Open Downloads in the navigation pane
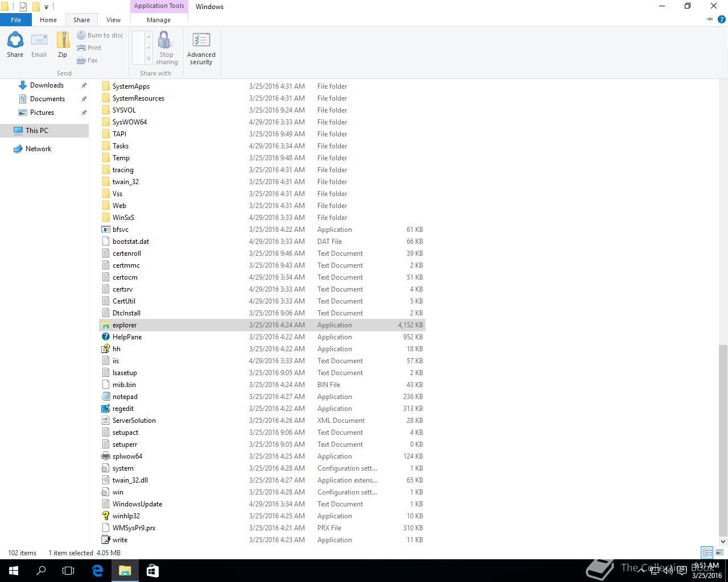Image resolution: width=728 pixels, height=582 pixels. point(47,85)
